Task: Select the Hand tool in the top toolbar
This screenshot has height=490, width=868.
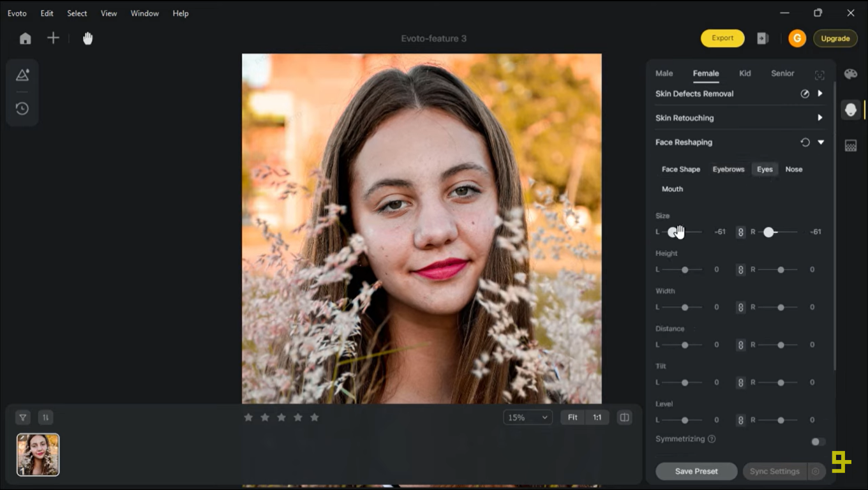Action: (87, 38)
